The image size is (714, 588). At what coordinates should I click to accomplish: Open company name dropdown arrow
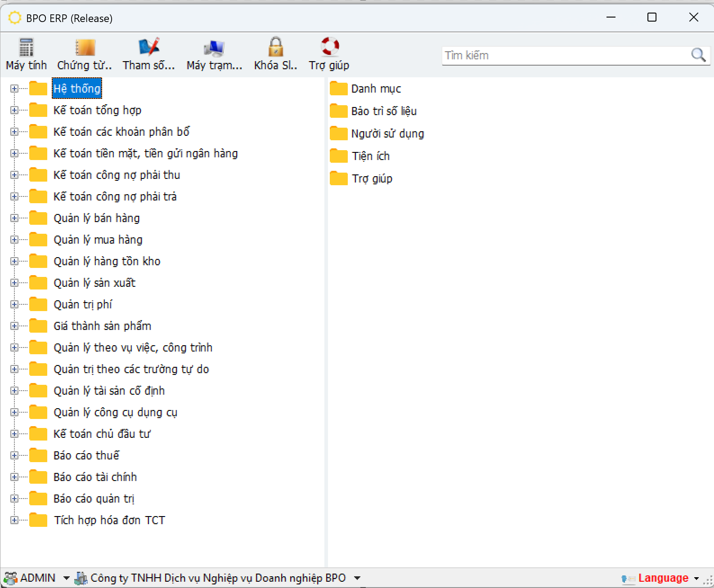coord(357,578)
